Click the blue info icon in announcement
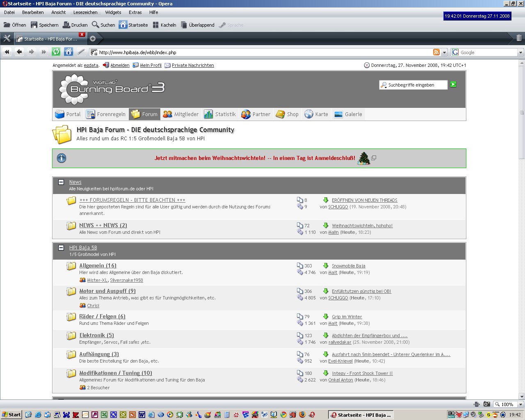Image resolution: width=525 pixels, height=420 pixels. (62, 158)
